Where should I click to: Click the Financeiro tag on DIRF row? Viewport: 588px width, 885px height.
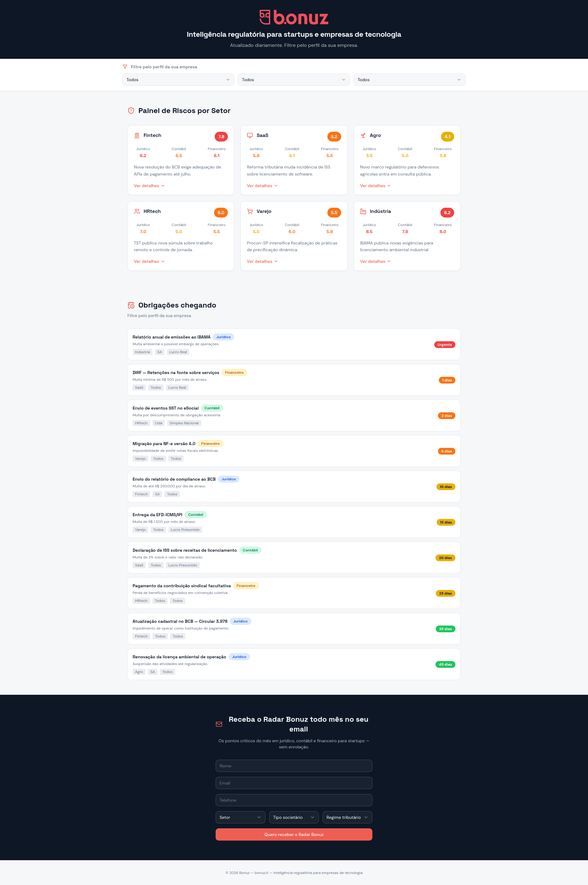tap(234, 373)
